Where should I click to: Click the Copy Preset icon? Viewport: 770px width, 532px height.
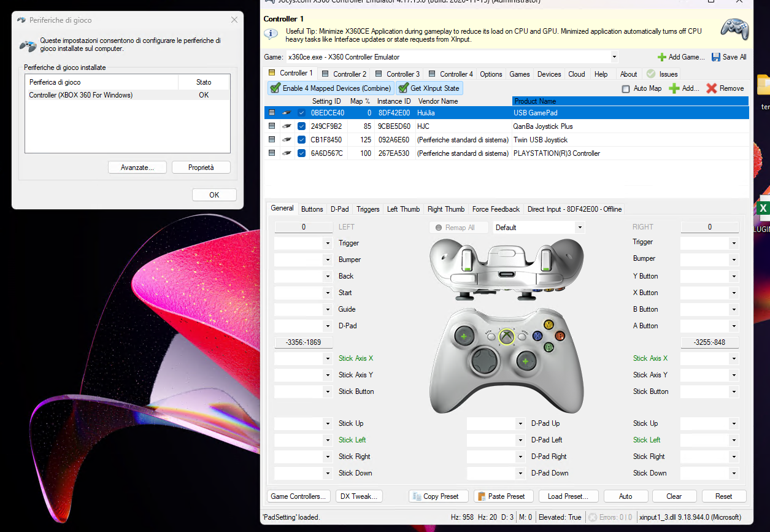[417, 496]
